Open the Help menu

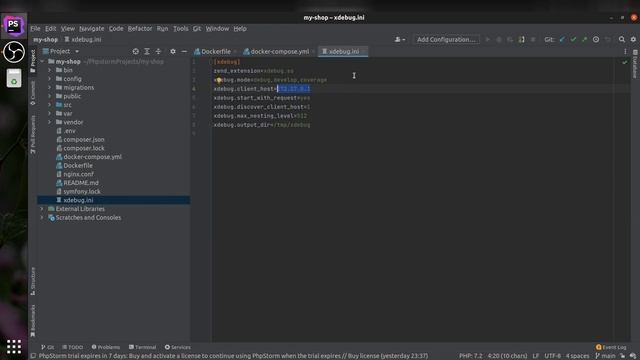coord(240,29)
